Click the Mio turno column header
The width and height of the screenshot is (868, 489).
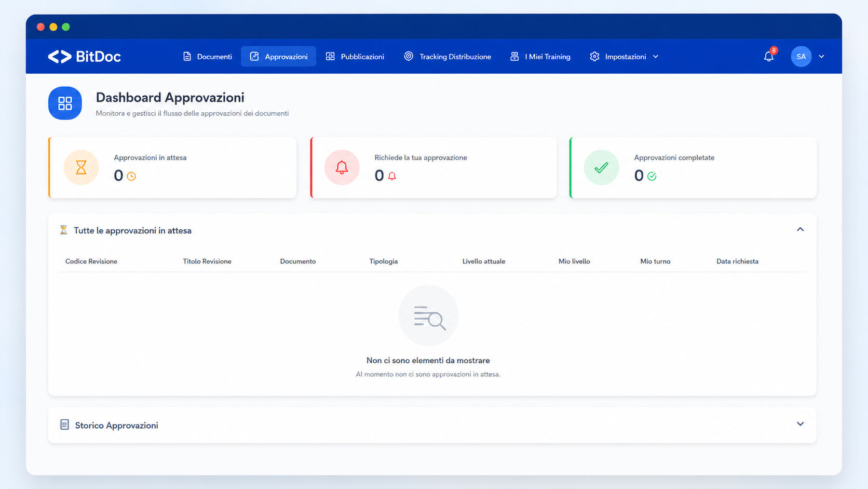[x=655, y=261]
